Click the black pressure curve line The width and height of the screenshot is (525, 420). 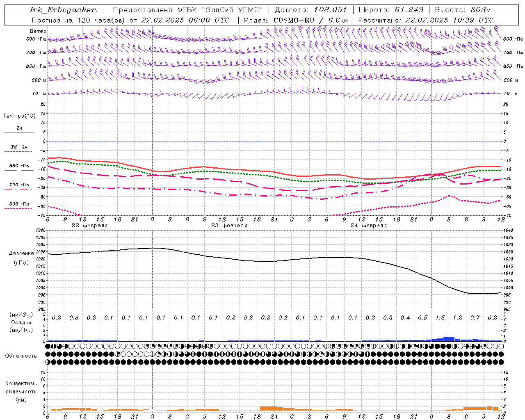(x=275, y=261)
